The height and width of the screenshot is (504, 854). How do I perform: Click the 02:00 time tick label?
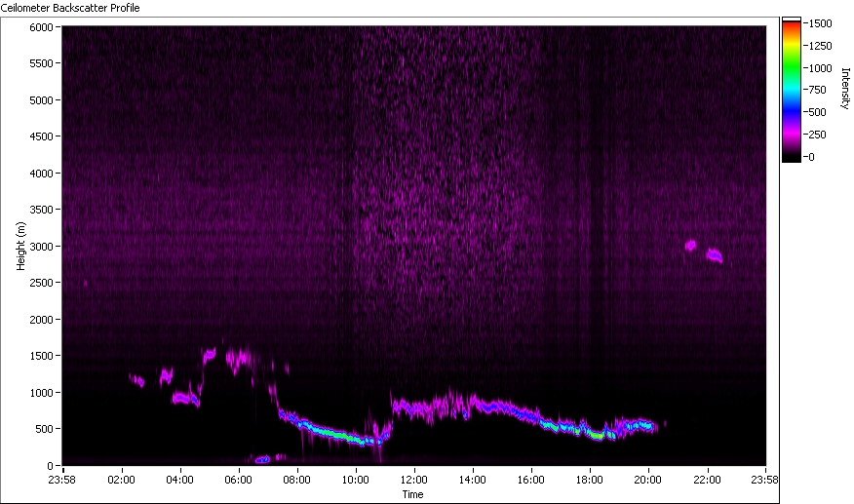point(121,480)
